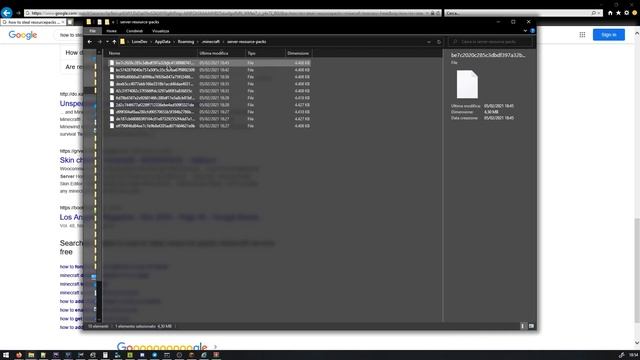Image resolution: width=640 pixels, height=360 pixels.
Task: Go to next results page chevron
Action: (x=216, y=347)
